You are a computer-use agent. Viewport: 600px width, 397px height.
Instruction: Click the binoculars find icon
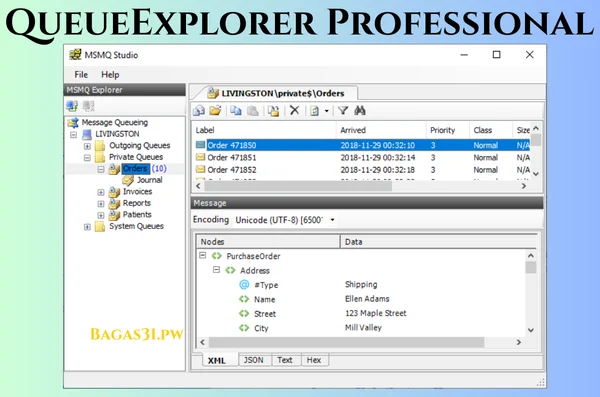[360, 111]
